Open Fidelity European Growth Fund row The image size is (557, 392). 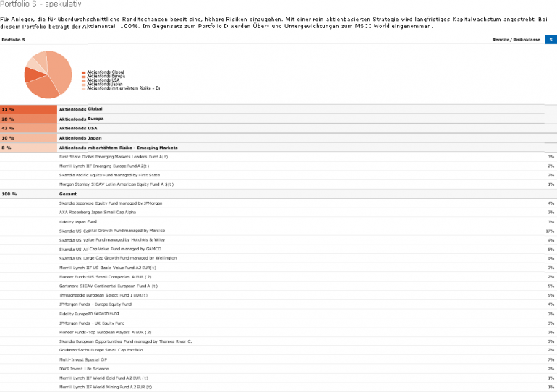278,314
